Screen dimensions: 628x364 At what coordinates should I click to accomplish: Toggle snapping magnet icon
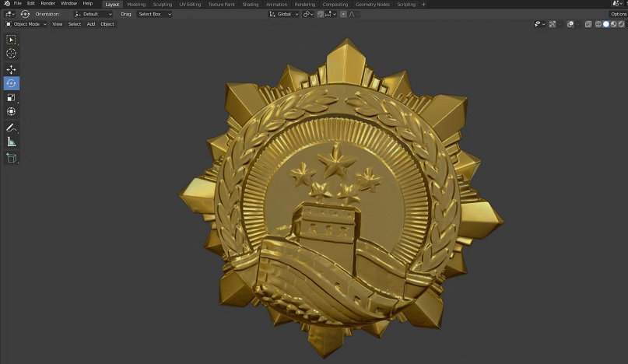pos(321,14)
